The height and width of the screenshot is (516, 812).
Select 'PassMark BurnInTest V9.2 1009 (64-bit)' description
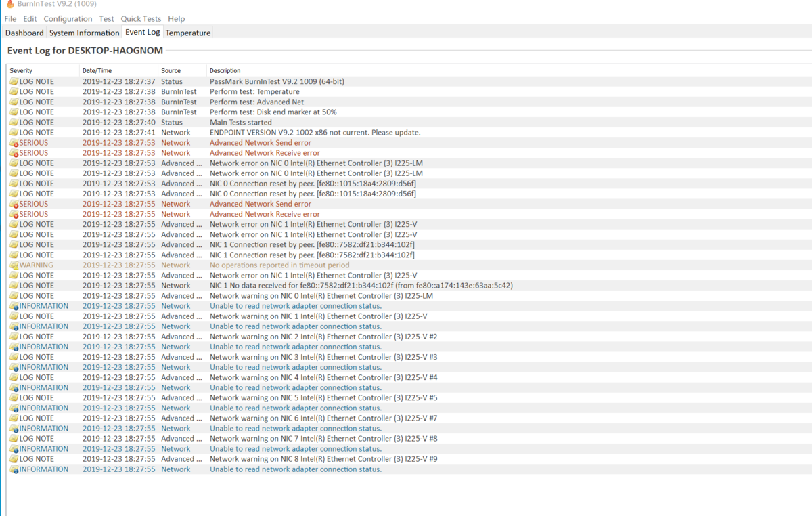(277, 81)
